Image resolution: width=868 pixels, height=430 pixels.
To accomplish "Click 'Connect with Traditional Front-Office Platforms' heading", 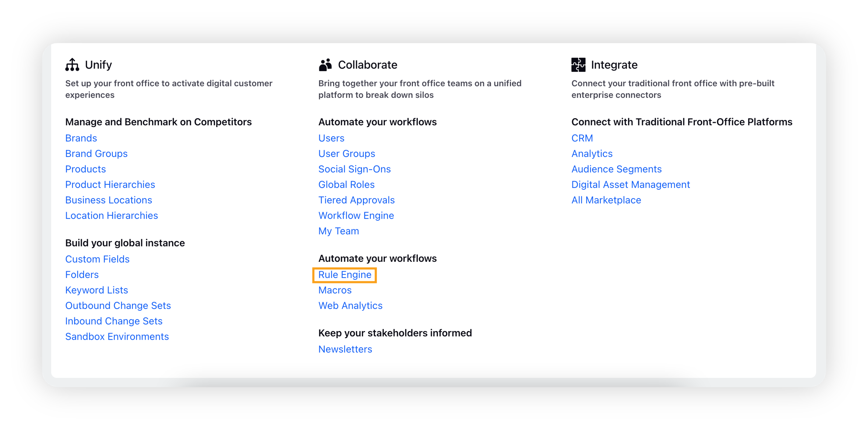I will click(x=682, y=122).
